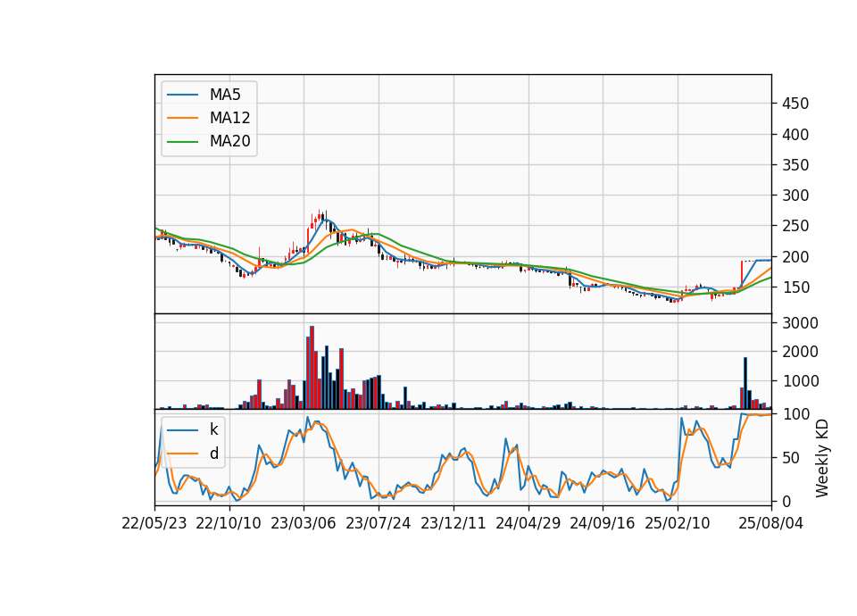This screenshot has width=857, height=616.
Task: Click the 300 price axis label
Action: click(x=795, y=196)
